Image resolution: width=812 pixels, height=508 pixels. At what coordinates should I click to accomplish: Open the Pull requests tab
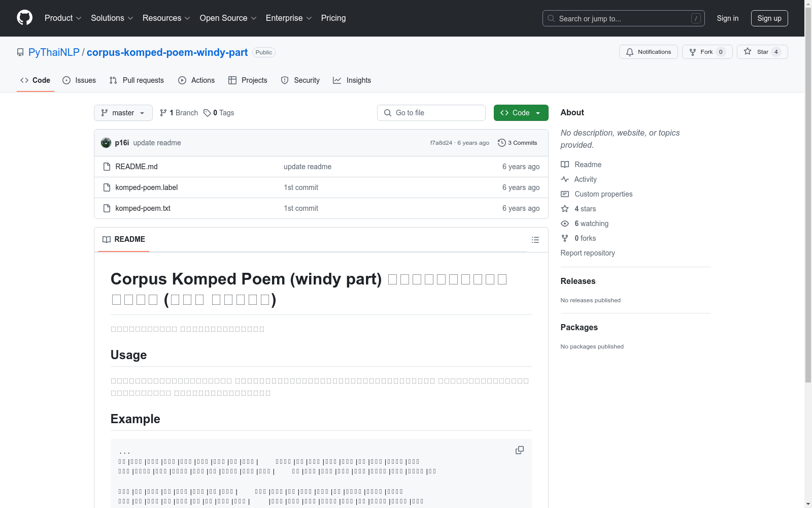(x=137, y=80)
